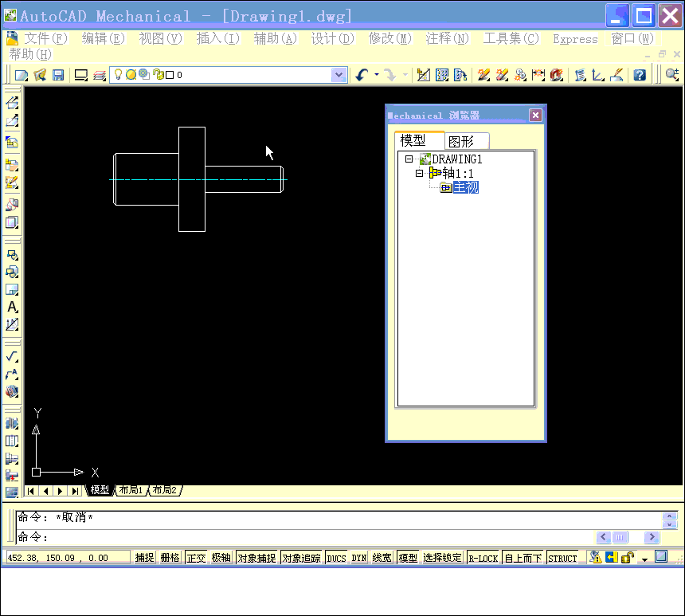Click the command line horizontal scrollbar thumb
Image resolution: width=685 pixels, height=616 pixels.
620,537
